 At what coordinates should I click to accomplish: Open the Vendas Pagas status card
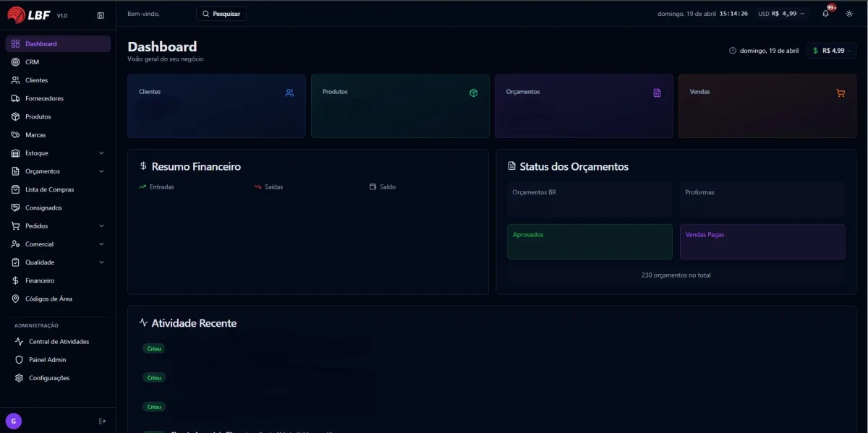tap(762, 241)
